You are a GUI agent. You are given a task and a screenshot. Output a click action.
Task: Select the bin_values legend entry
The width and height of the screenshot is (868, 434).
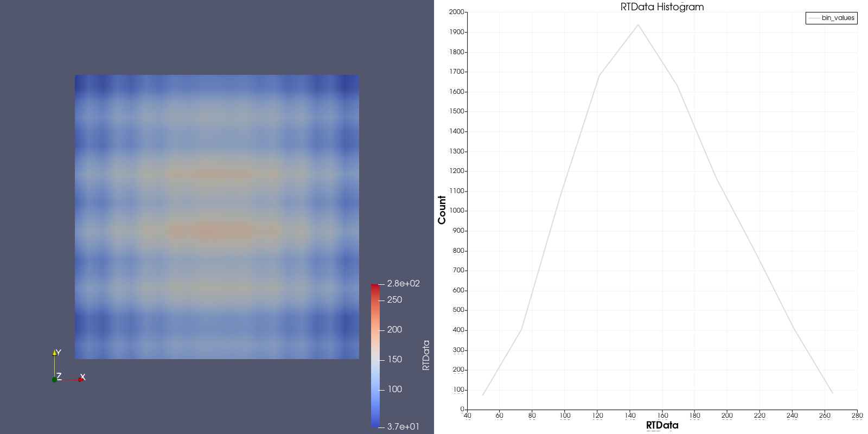[x=838, y=18]
